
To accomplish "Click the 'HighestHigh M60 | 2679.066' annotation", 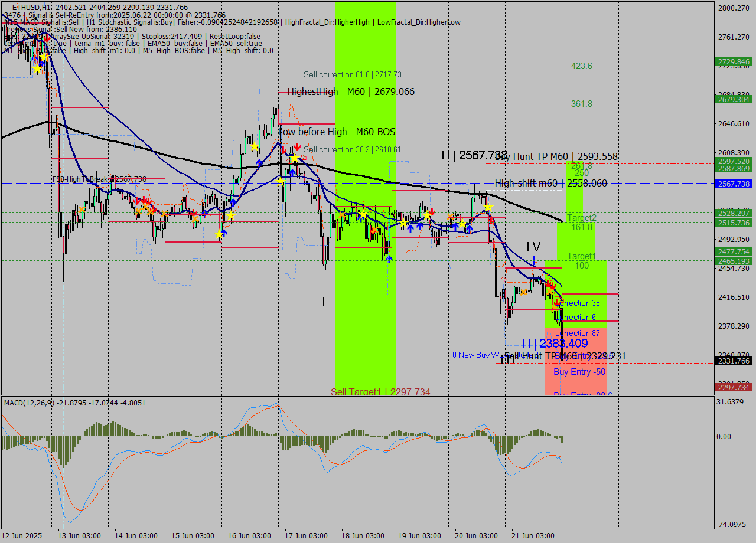I will (351, 91).
